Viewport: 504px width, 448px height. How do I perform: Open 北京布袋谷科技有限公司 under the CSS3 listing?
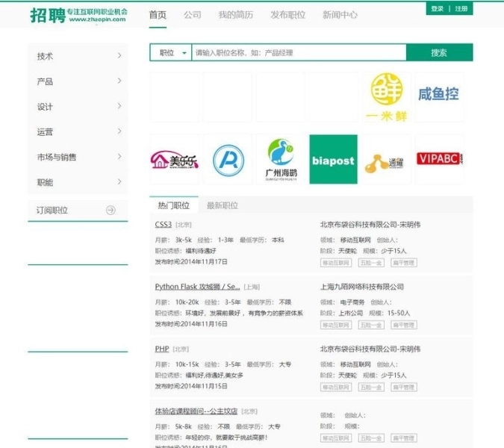370,224
